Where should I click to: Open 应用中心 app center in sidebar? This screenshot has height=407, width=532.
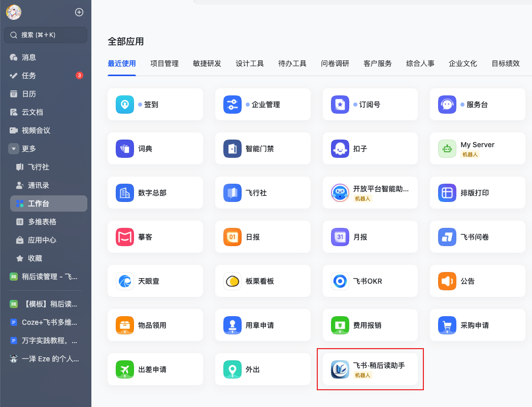(49, 240)
